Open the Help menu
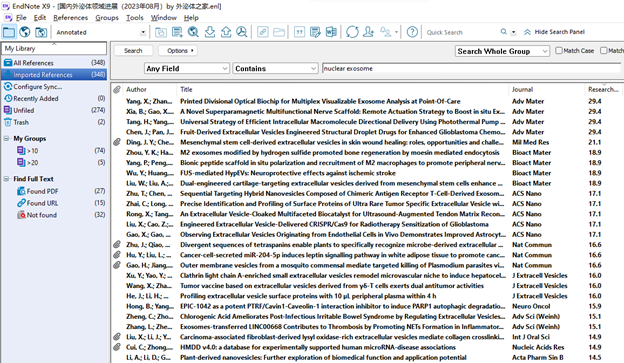 pos(191,18)
